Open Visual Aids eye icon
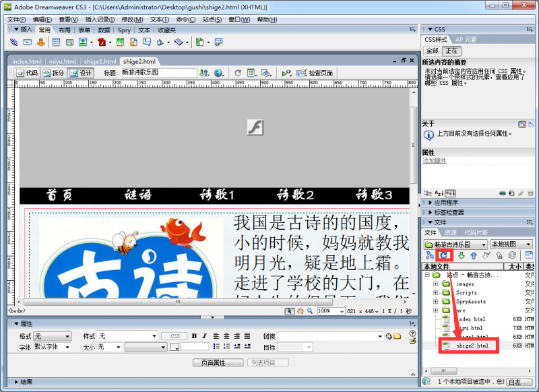 click(265, 73)
